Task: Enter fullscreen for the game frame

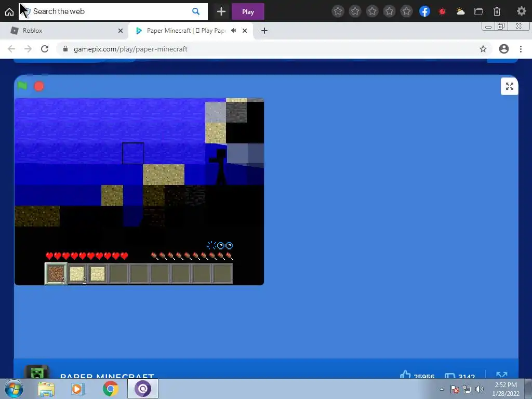Action: [509, 86]
